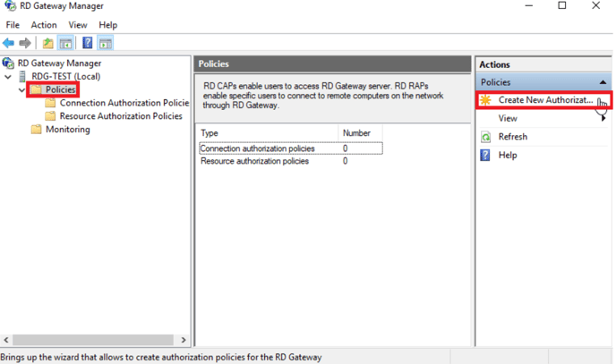Click the 0 count for Resource authorization policies
Viewport: 616px width, 364px height.
346,161
